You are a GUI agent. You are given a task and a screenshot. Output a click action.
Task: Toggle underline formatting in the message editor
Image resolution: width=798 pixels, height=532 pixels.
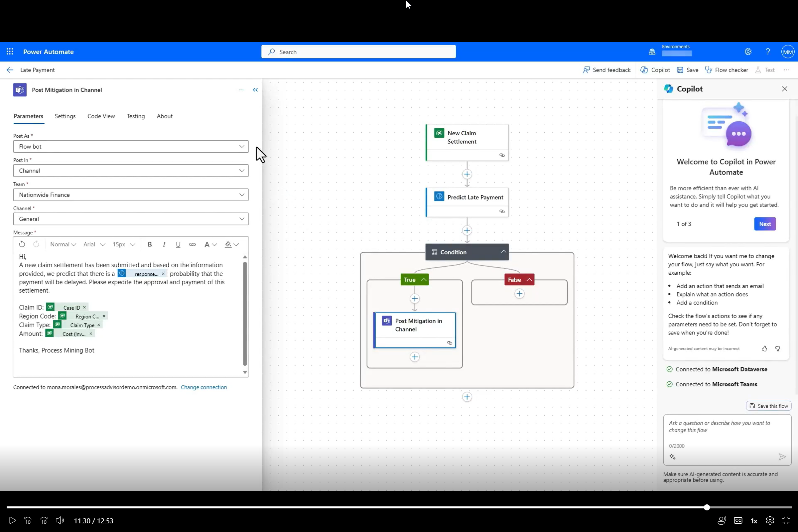coord(178,244)
